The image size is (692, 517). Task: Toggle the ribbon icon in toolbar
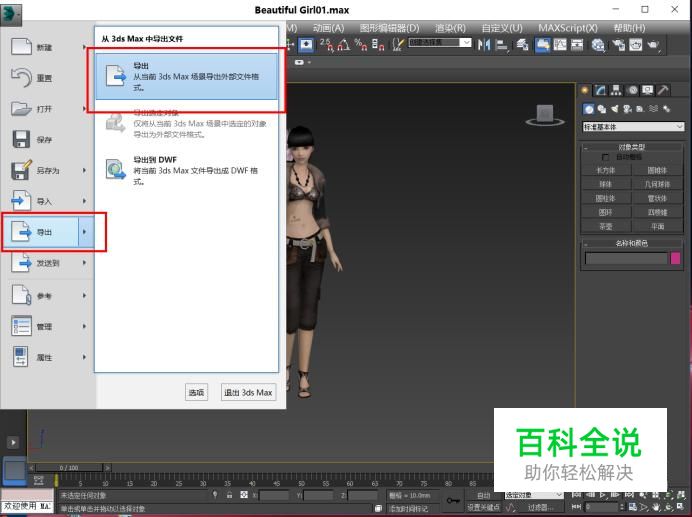[x=542, y=45]
